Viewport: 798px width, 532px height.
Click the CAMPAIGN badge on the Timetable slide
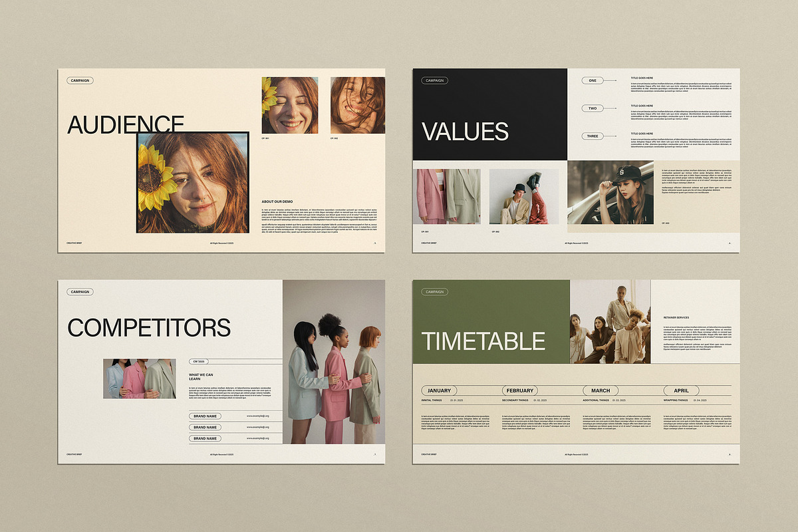click(x=436, y=291)
